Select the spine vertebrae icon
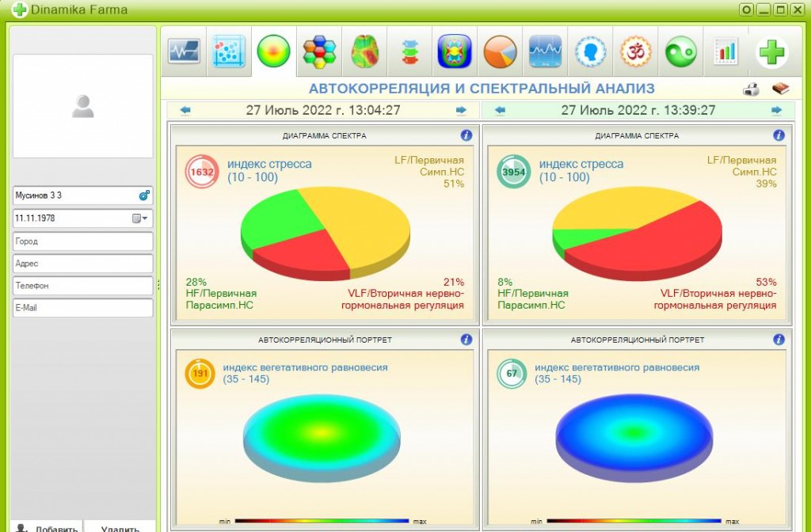The image size is (811, 532). tap(409, 51)
